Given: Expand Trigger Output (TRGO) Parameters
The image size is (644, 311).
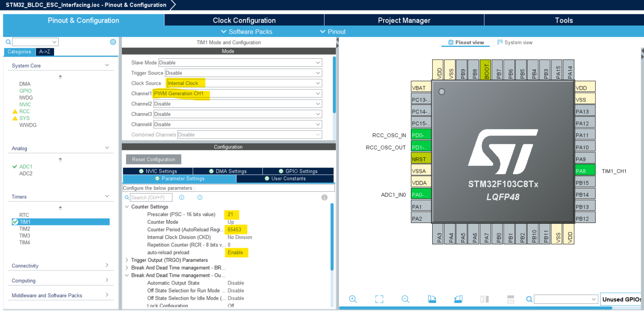Looking at the screenshot, I should coord(127,260).
